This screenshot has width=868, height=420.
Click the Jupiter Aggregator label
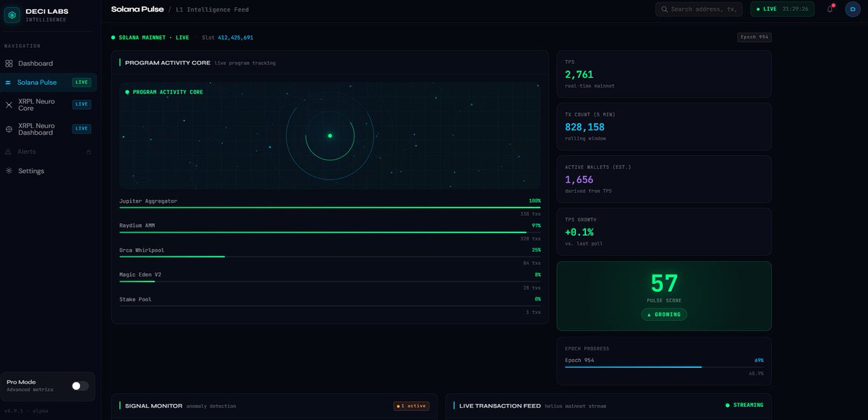148,201
